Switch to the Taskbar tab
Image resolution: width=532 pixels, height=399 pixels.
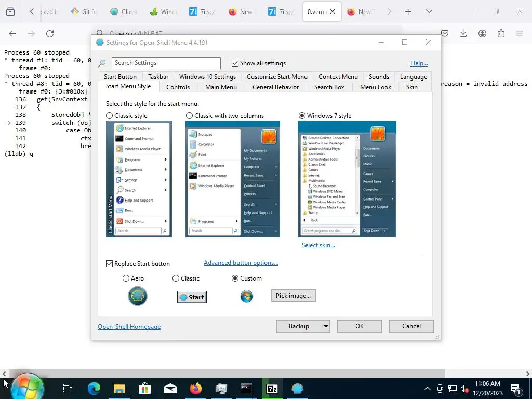tap(158, 77)
